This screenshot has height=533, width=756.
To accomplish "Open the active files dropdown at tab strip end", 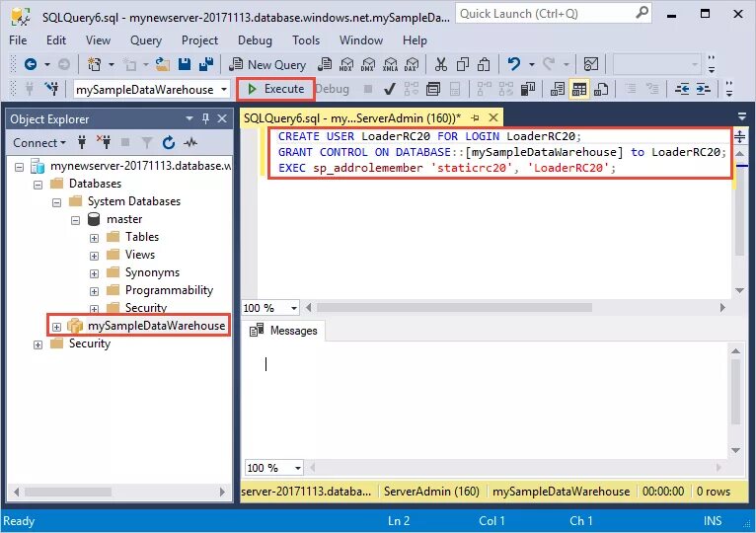I will pos(741,116).
